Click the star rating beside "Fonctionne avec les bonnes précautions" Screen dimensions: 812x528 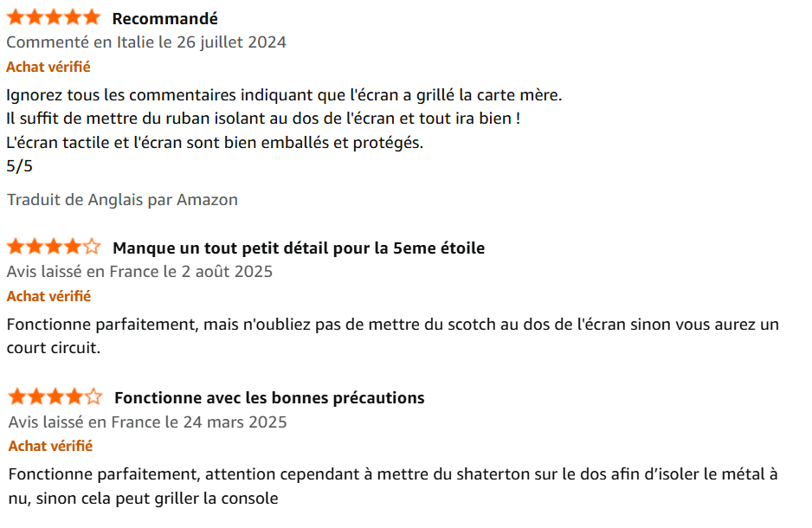tap(55, 397)
